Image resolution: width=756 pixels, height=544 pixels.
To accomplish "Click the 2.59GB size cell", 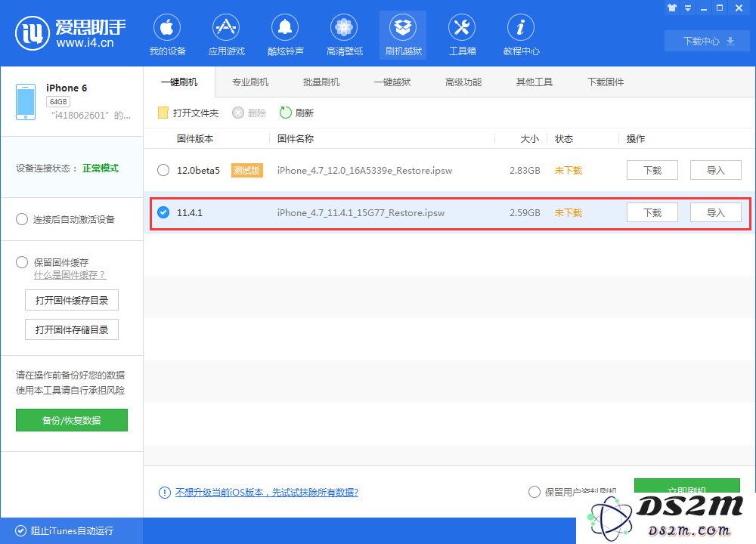I will (x=525, y=213).
